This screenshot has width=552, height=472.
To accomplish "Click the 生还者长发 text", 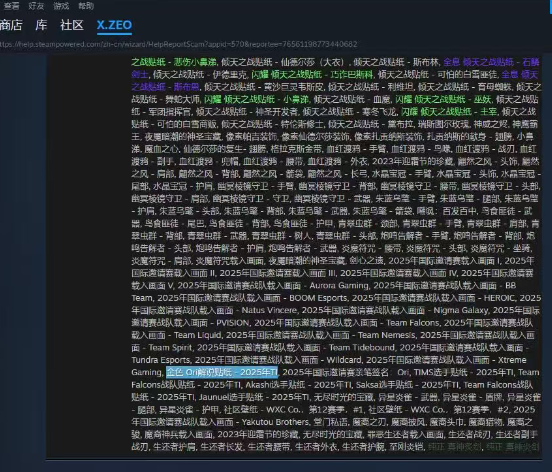I will point(222,447).
